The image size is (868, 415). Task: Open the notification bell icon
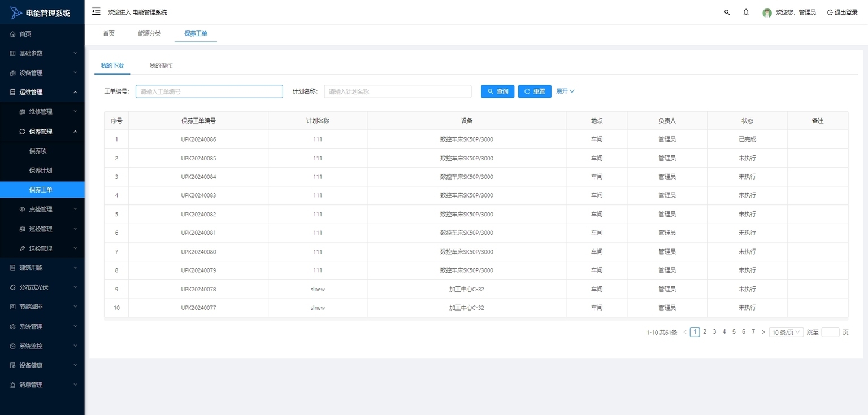[x=746, y=12]
